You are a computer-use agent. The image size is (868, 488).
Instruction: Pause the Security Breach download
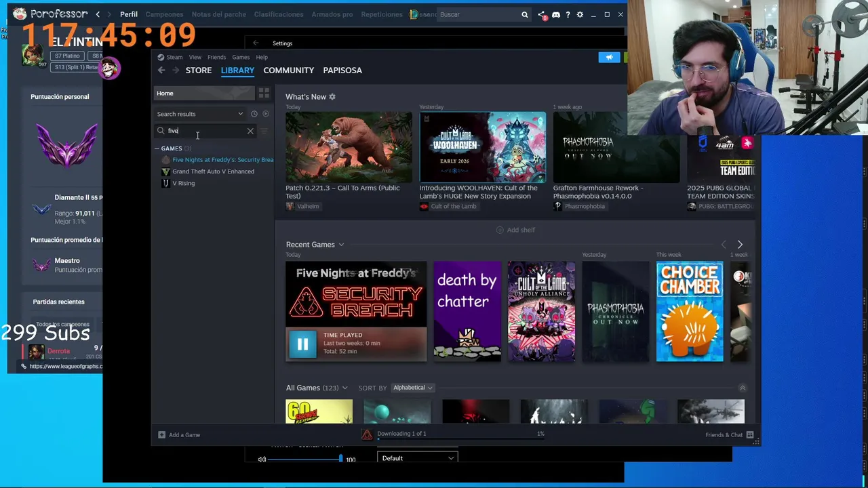click(302, 344)
